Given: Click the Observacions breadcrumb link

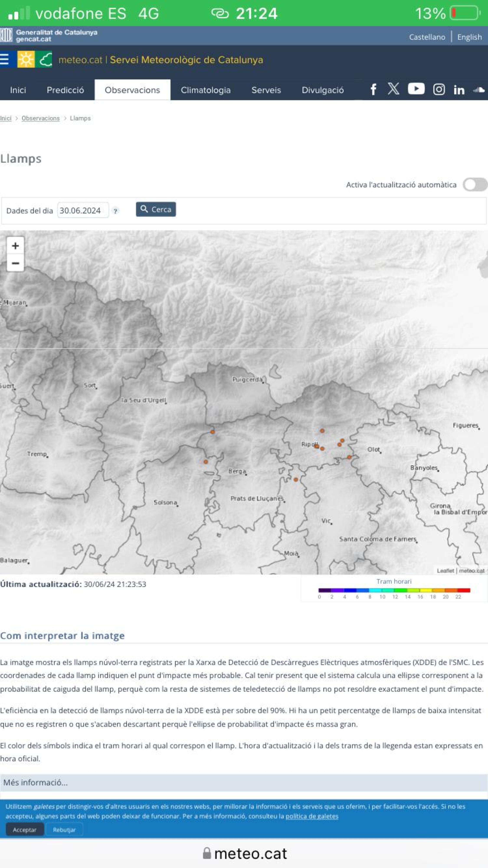Looking at the screenshot, I should pos(40,118).
